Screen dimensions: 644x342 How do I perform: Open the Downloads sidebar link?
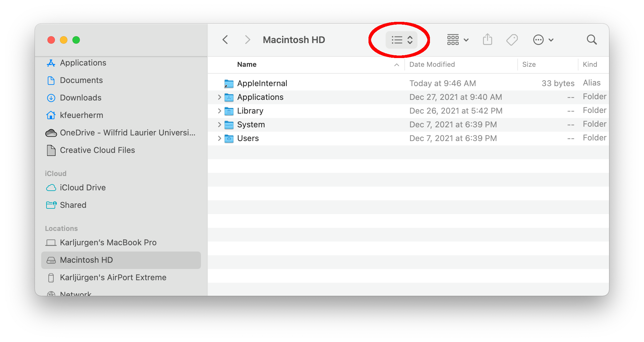point(80,98)
